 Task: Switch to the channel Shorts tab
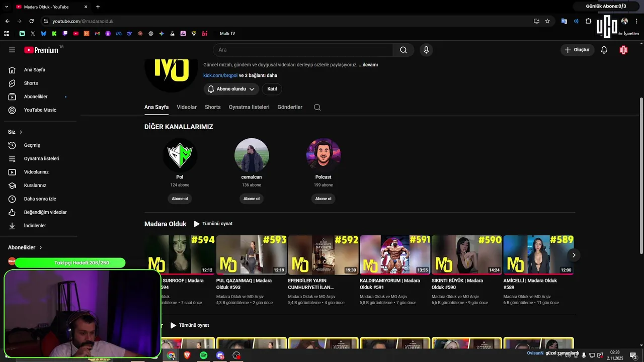coord(213,107)
